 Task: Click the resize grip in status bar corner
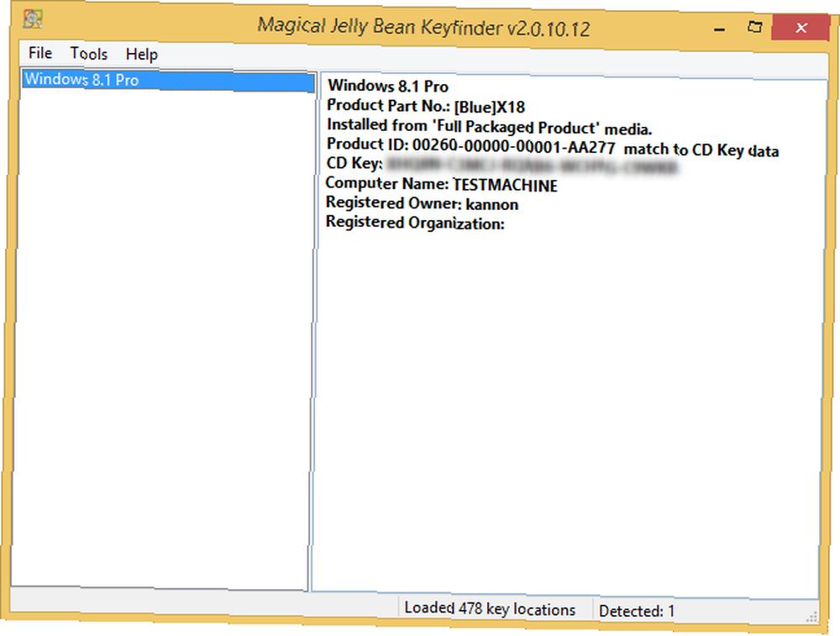[x=812, y=618]
